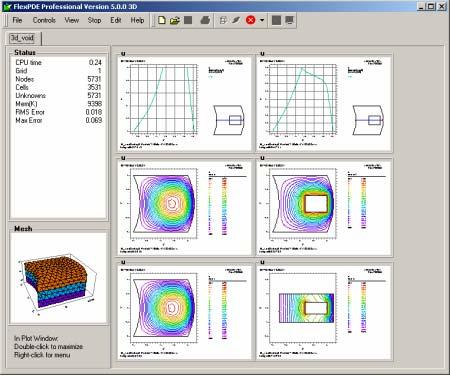Open the Edit menu
Screen dimensions: 450x376
click(x=116, y=20)
